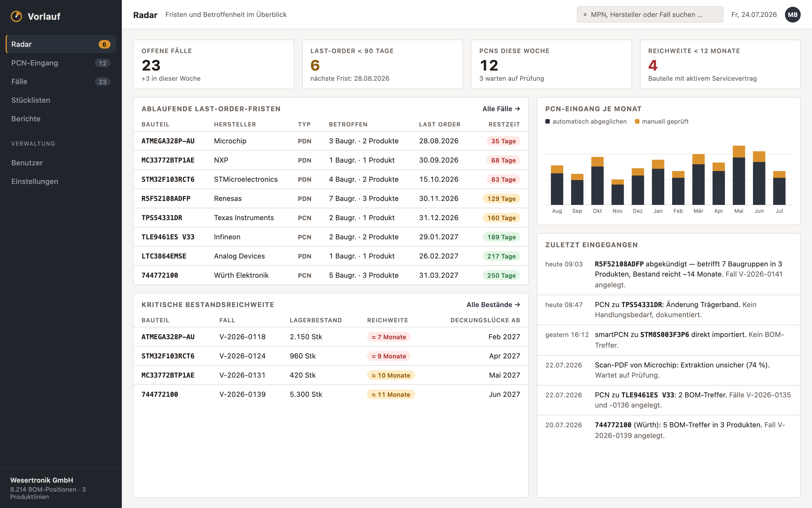
Task: Click the 83 Tage badge
Action: 503,179
